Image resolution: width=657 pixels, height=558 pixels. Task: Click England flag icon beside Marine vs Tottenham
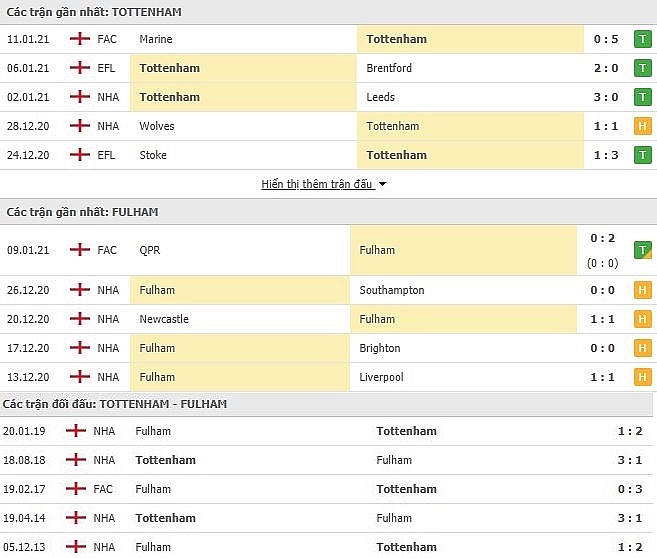(80, 40)
